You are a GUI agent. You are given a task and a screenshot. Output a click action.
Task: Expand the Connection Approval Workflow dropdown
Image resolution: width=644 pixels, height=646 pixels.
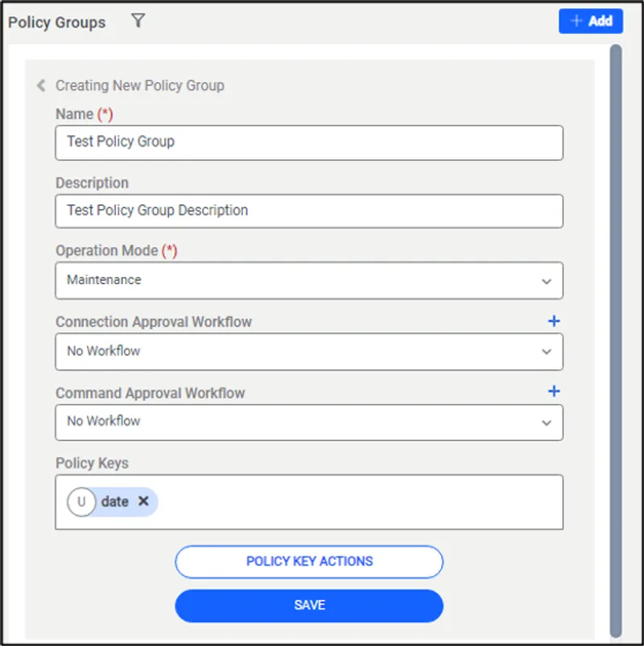click(547, 352)
